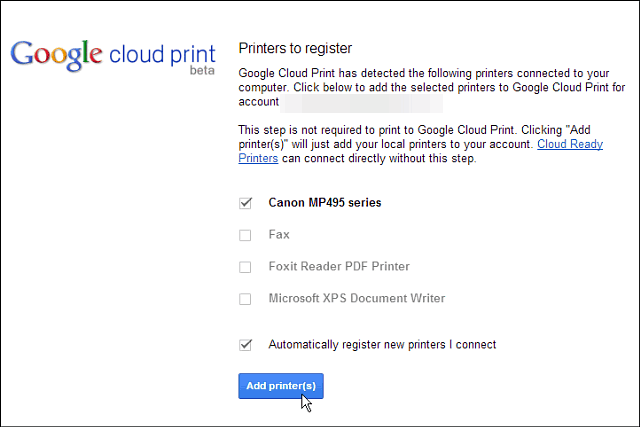Viewport: 640px width, 427px height.
Task: Click the gray "beta" label under logo
Action: 202,70
